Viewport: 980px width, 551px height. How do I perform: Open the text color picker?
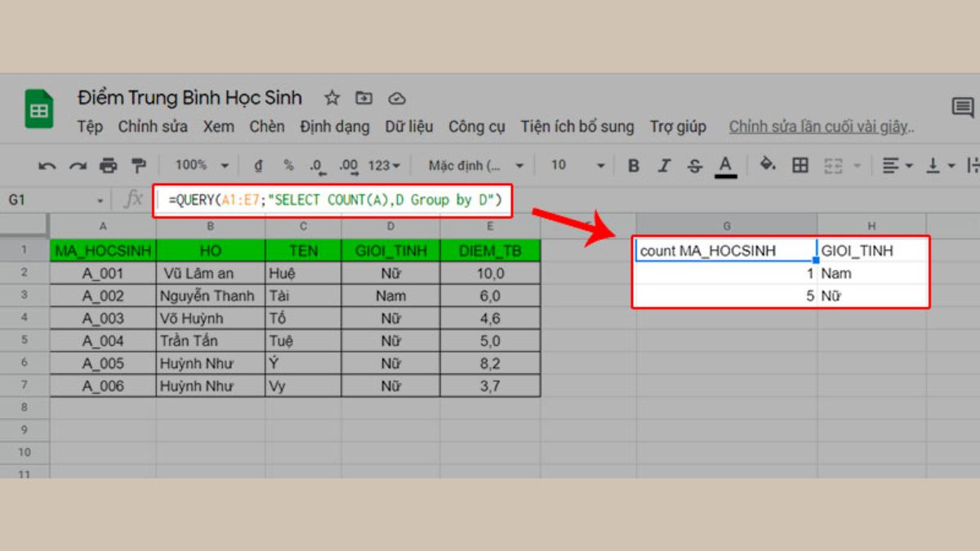[x=725, y=165]
